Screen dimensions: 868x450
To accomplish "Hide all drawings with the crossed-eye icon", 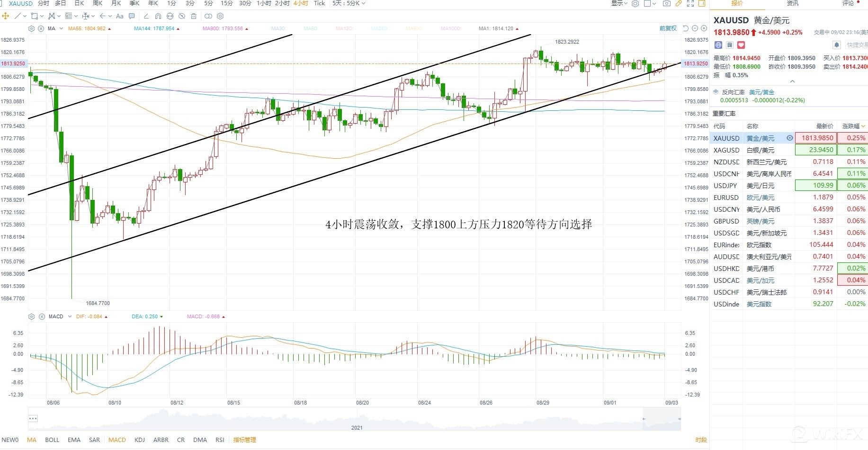I will pos(182,16).
